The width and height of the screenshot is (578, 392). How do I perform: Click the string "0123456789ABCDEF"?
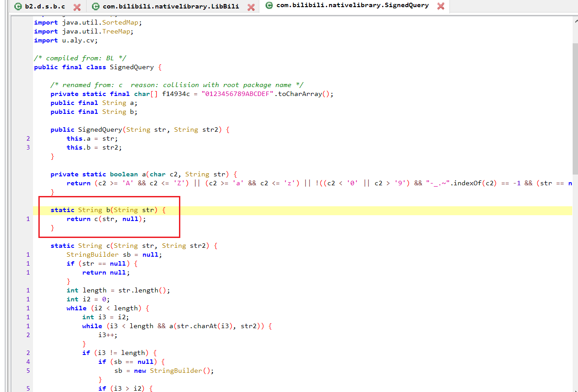pyautogui.click(x=237, y=94)
